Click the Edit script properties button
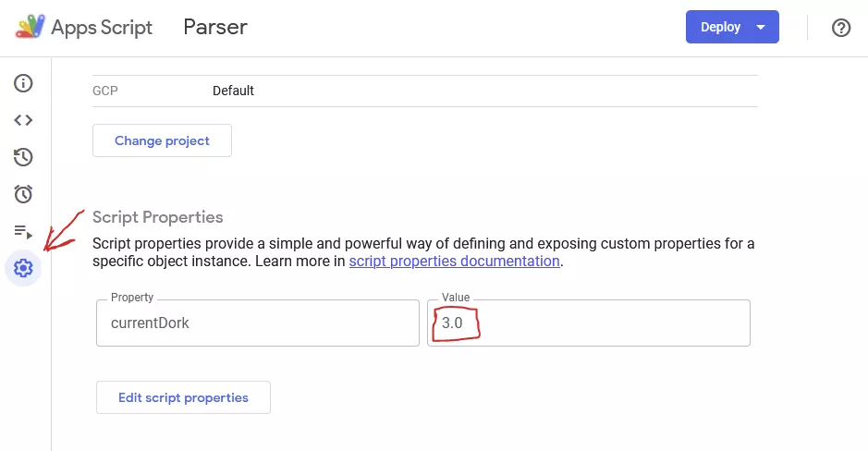Image resolution: width=868 pixels, height=451 pixels. click(x=183, y=397)
